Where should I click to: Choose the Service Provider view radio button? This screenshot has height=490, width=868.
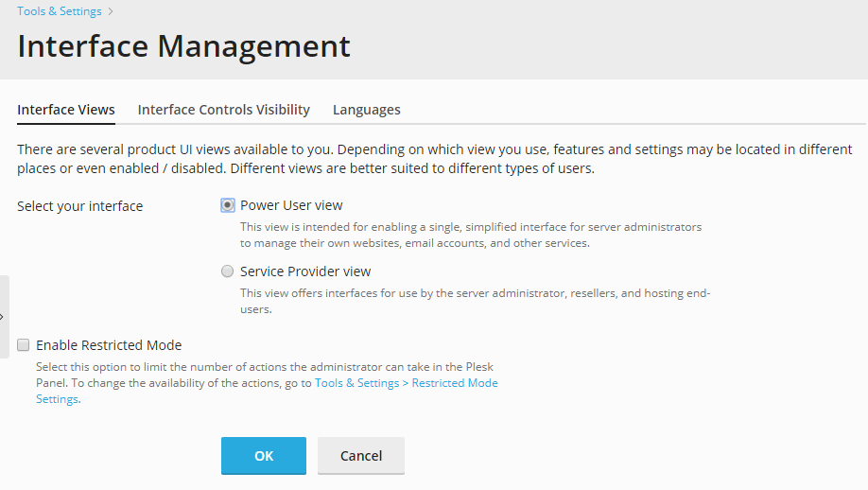tap(228, 271)
